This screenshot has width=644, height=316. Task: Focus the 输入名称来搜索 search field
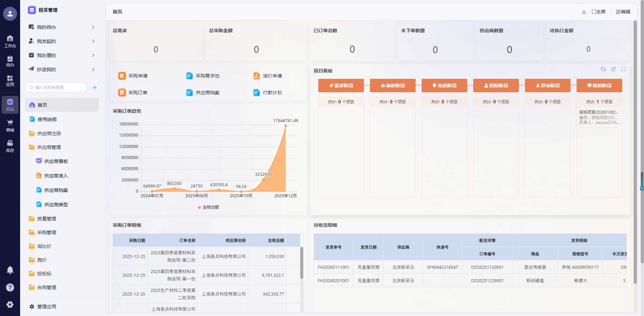(x=56, y=88)
